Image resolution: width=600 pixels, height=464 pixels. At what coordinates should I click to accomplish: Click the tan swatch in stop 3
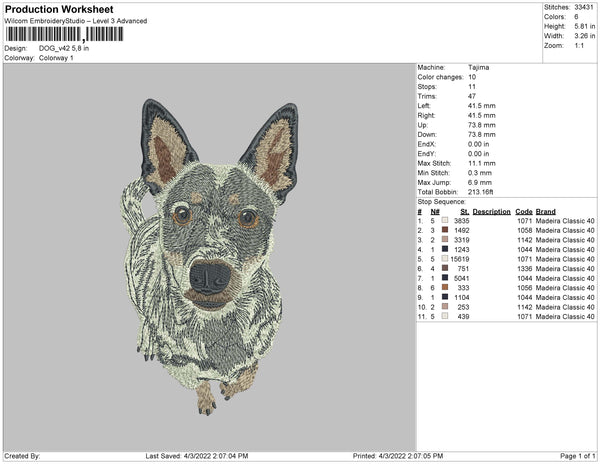pyautogui.click(x=445, y=239)
